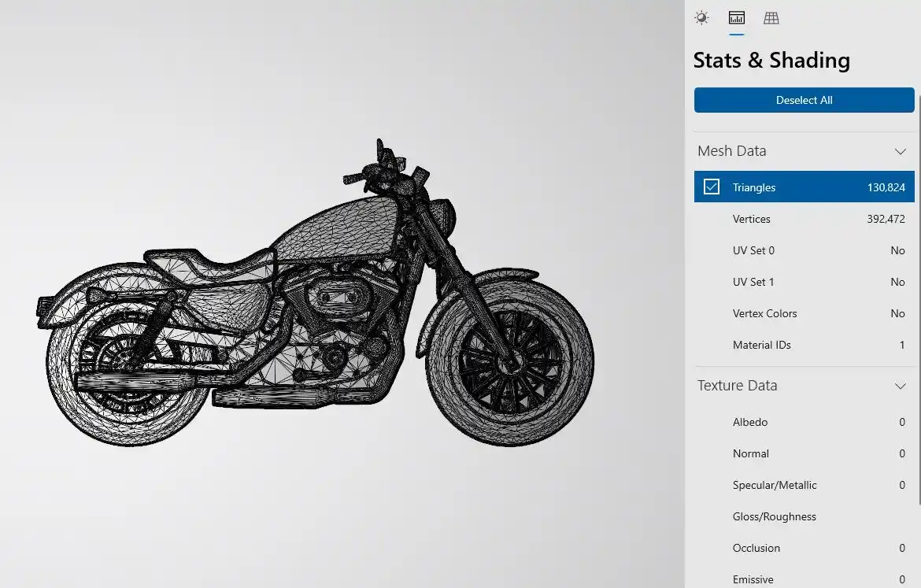Uncheck the Triangles checkbox
Image resolution: width=921 pixels, height=588 pixels.
pyautogui.click(x=712, y=187)
